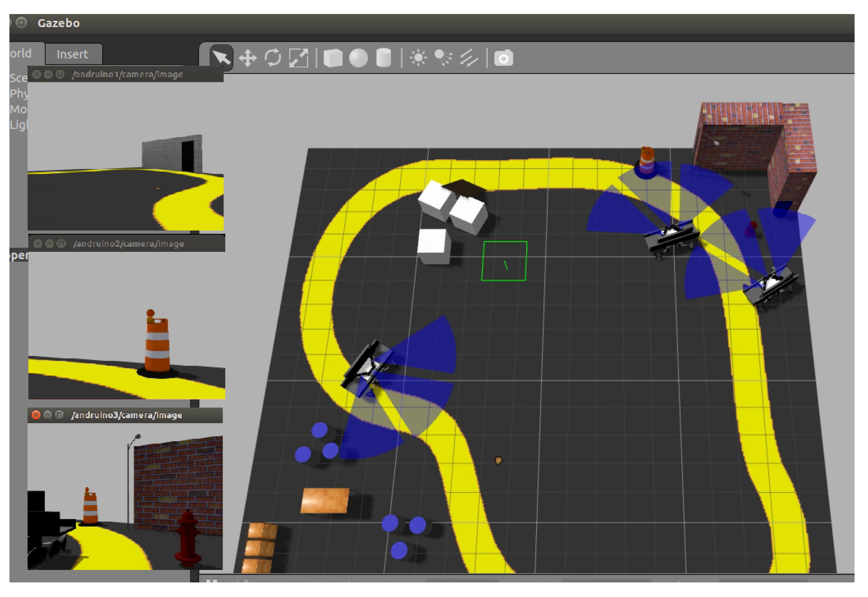868x597 pixels.
Task: Switch to translate mode tool
Action: click(x=247, y=58)
